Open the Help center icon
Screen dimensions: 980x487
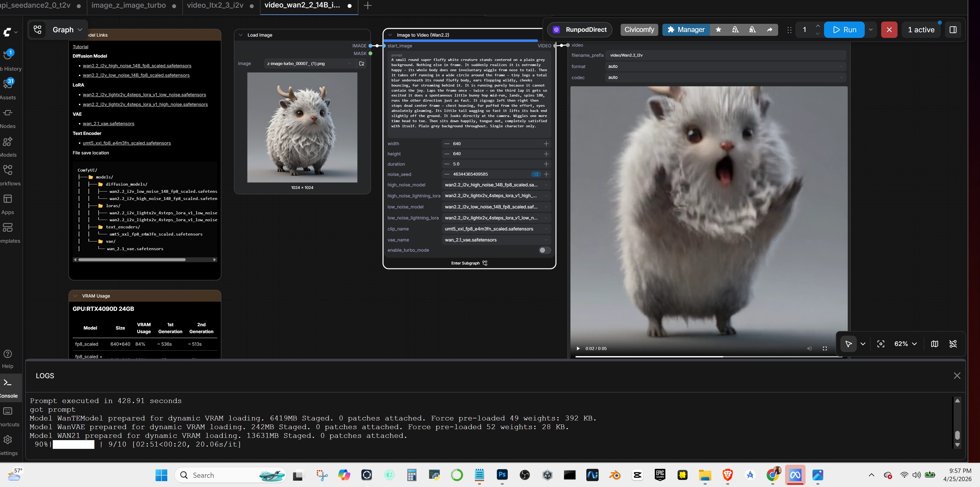tap(8, 354)
